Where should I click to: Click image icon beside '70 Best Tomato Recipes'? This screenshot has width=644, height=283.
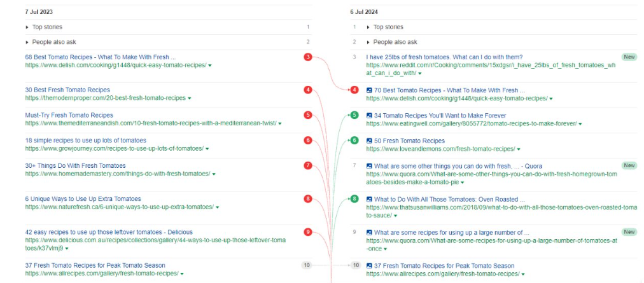coord(369,90)
